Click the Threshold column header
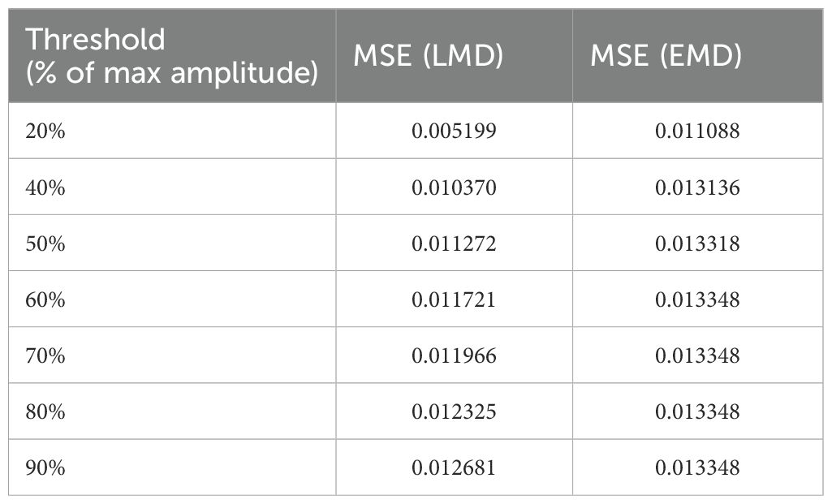 tap(171, 56)
